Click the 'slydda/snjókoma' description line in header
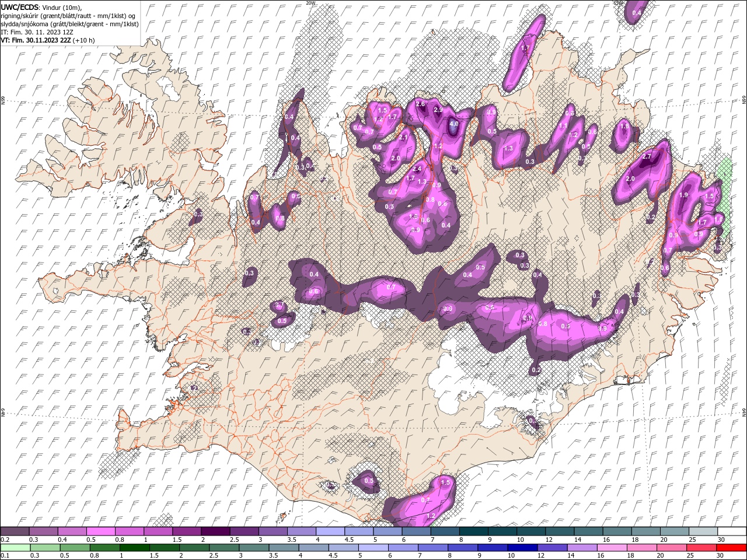The height and width of the screenshot is (560, 747). point(70,24)
